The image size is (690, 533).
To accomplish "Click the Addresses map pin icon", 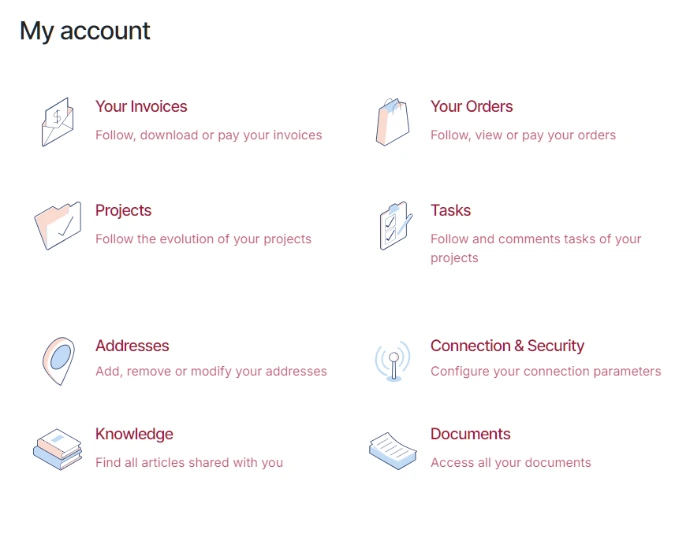I will [58, 360].
